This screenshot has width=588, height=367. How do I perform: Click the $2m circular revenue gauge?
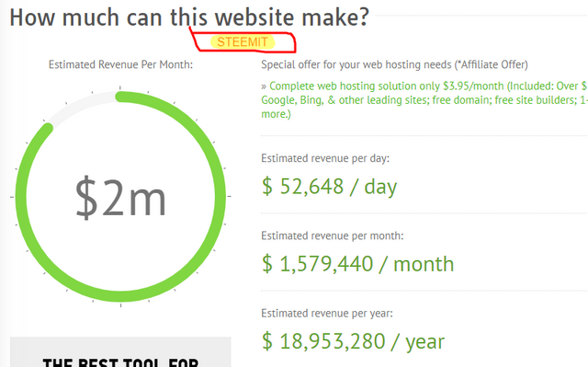pos(120,196)
